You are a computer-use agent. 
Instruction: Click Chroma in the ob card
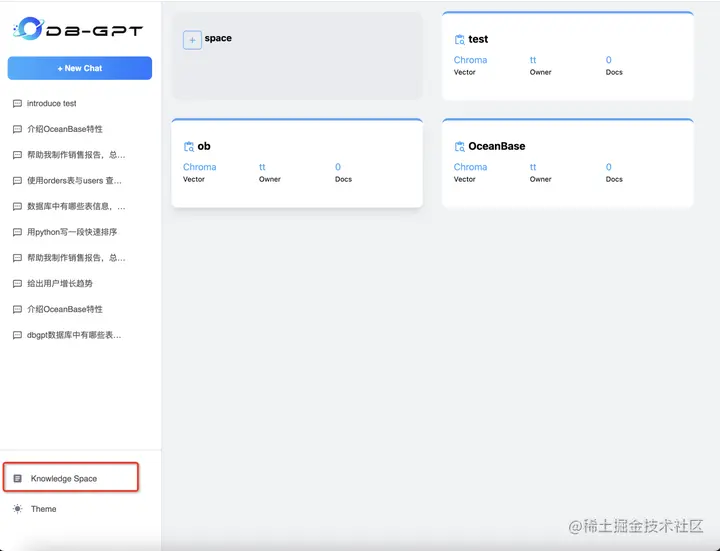click(199, 167)
